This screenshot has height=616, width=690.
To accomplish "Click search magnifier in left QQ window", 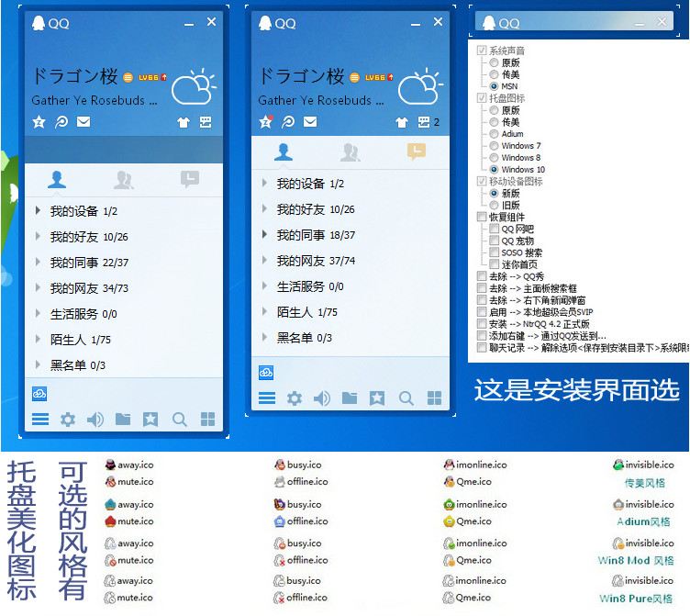I will [180, 420].
